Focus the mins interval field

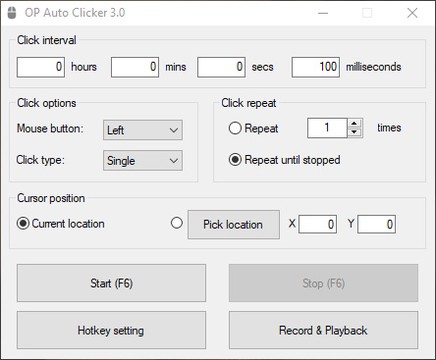point(135,67)
